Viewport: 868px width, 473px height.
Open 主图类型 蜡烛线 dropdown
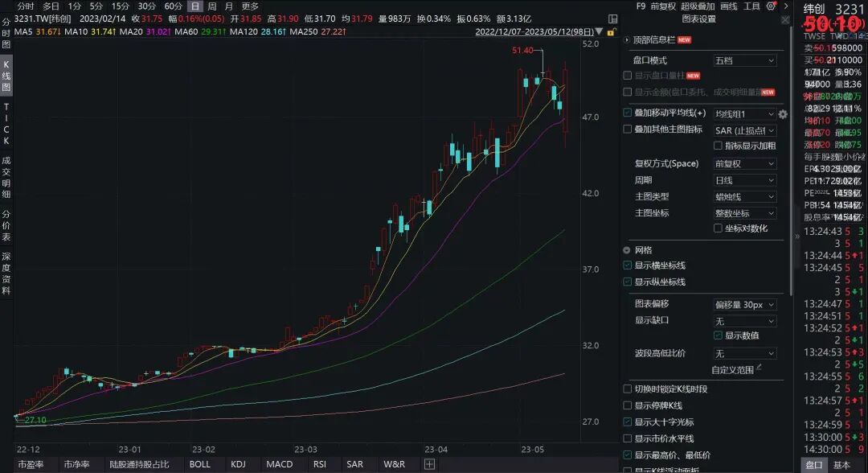(744, 196)
